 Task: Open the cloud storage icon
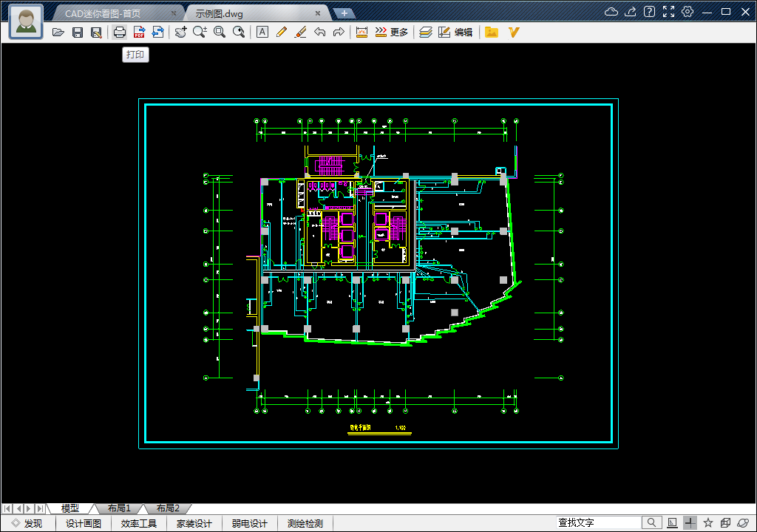(x=611, y=12)
